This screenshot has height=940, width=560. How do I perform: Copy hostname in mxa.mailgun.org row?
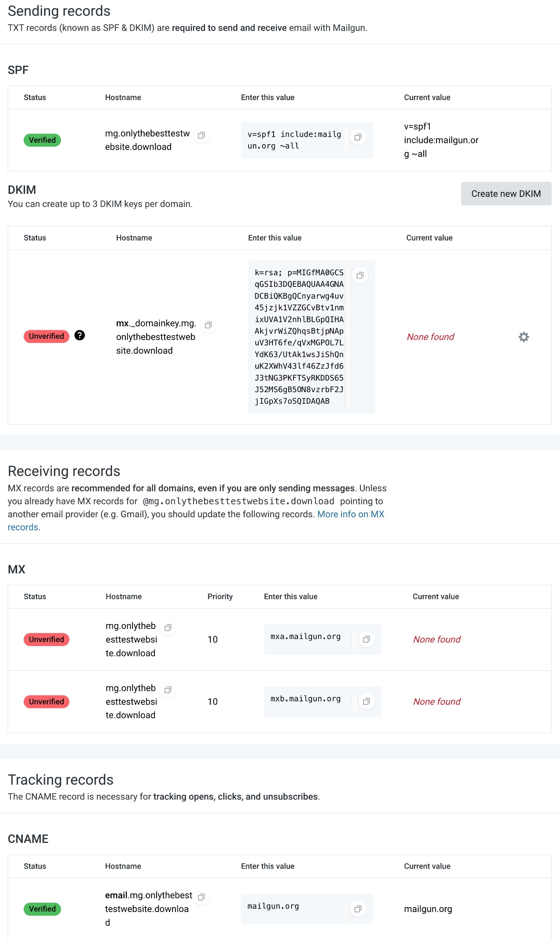(168, 628)
